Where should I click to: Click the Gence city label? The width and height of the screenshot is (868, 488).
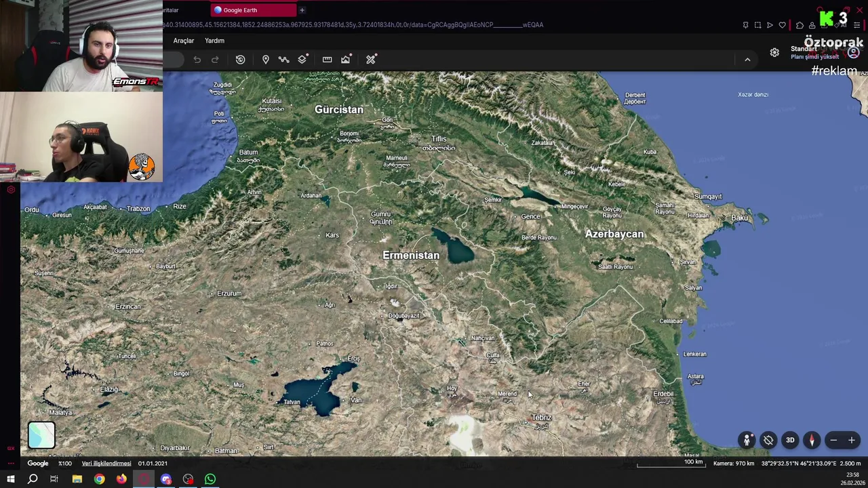531,217
